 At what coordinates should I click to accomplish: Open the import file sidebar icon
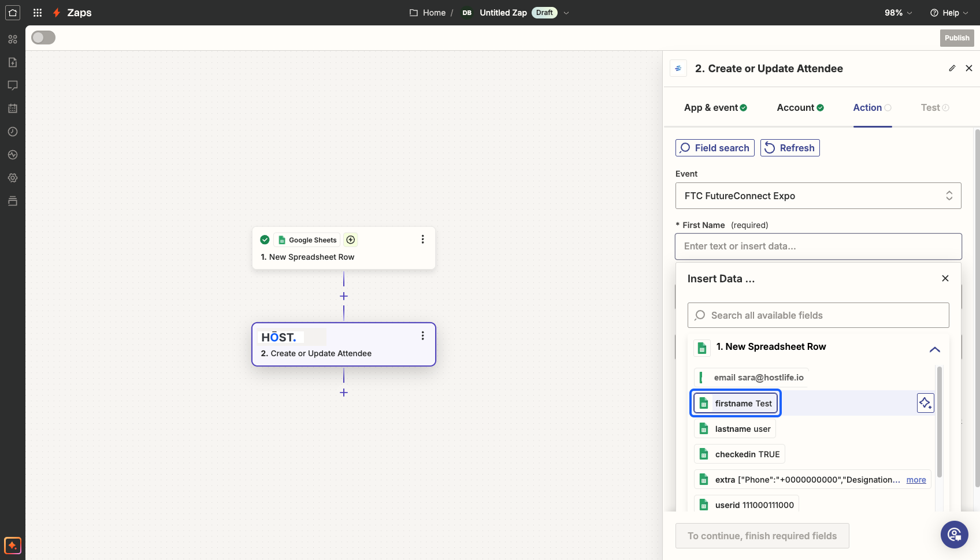[13, 62]
